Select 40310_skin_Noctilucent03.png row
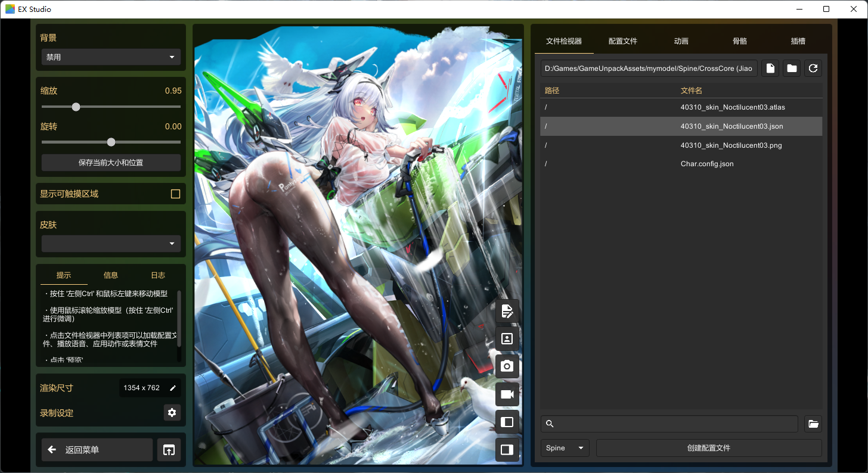 (x=681, y=145)
